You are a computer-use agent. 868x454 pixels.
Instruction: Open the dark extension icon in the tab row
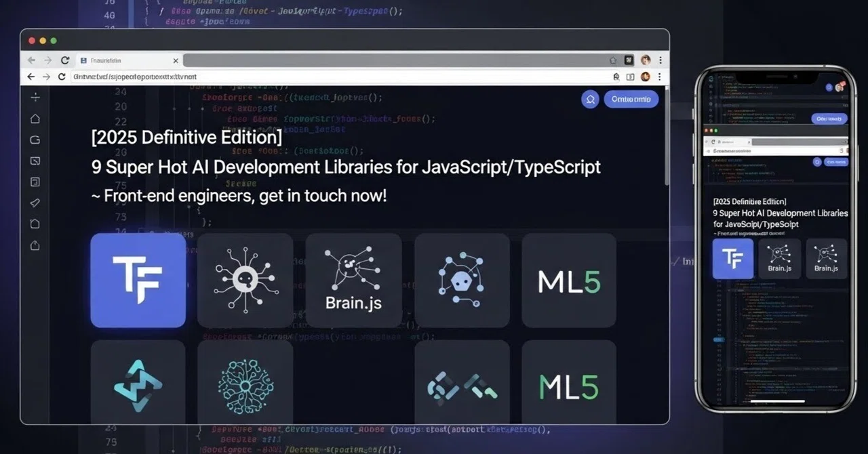click(x=629, y=60)
